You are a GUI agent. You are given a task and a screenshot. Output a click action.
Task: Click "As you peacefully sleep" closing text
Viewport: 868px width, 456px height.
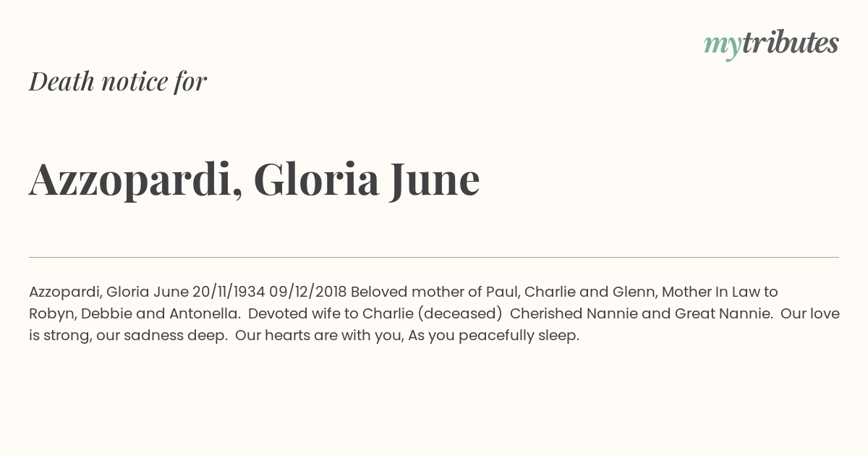pyautogui.click(x=494, y=336)
